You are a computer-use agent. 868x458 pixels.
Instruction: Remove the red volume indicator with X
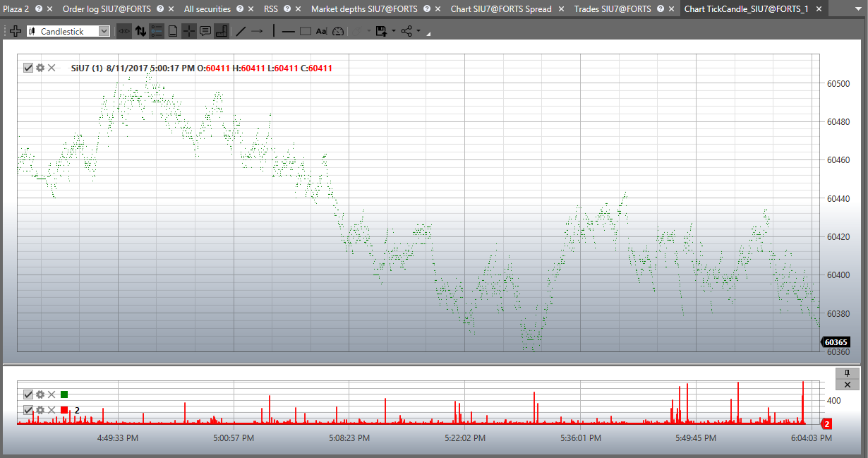(x=52, y=410)
